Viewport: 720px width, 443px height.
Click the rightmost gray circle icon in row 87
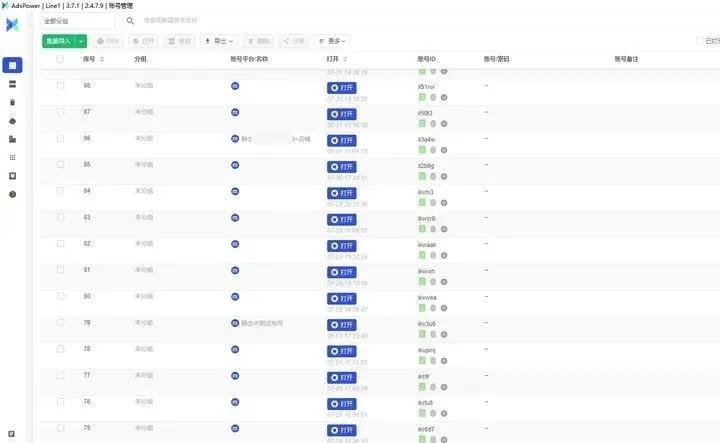point(444,124)
